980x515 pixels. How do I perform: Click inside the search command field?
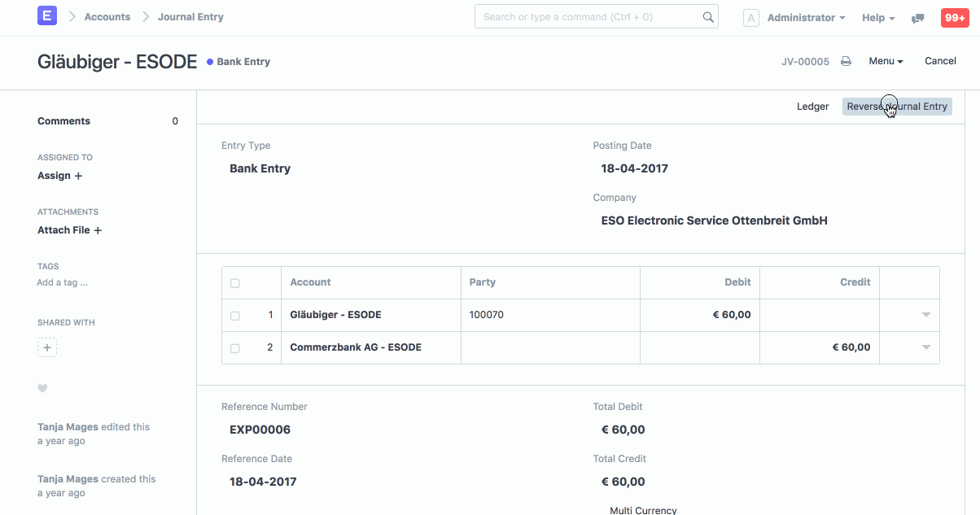[x=586, y=16]
